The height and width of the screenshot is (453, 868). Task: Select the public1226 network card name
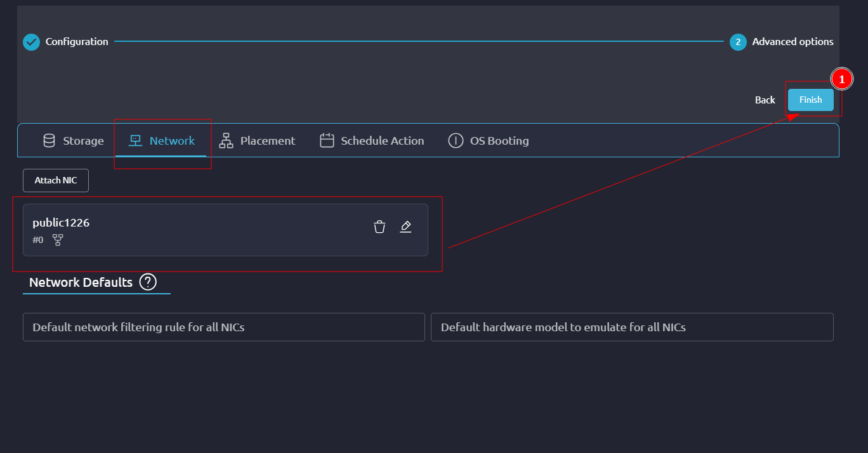click(x=61, y=223)
